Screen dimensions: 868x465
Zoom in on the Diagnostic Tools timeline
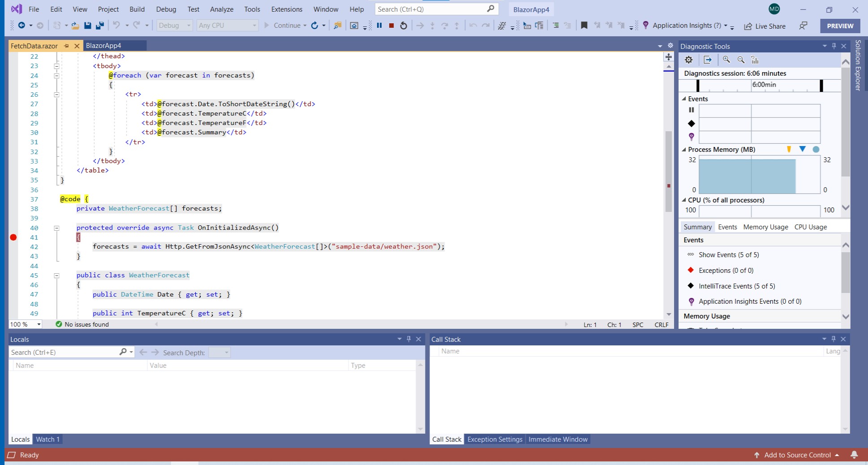tap(726, 59)
